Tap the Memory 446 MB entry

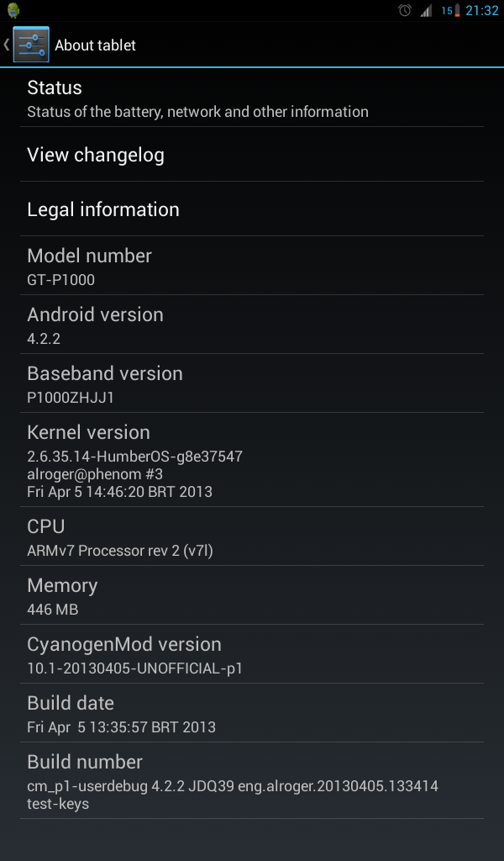(252, 595)
